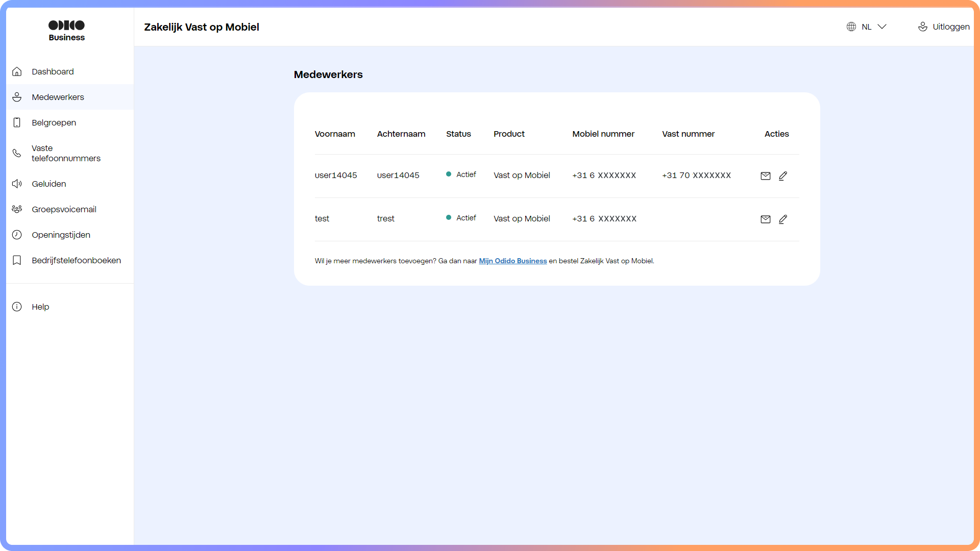Navigate to Vaste telefoonnummers
This screenshot has width=980, height=551.
click(x=66, y=153)
